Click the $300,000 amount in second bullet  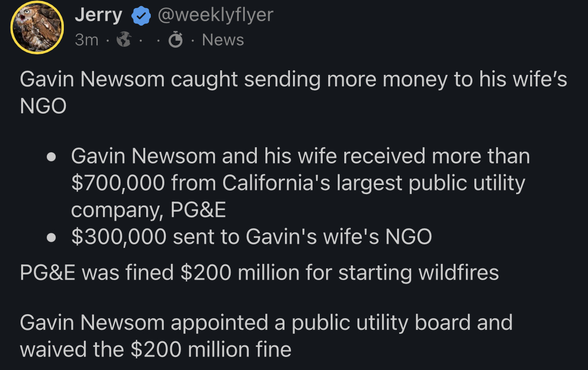118,237
